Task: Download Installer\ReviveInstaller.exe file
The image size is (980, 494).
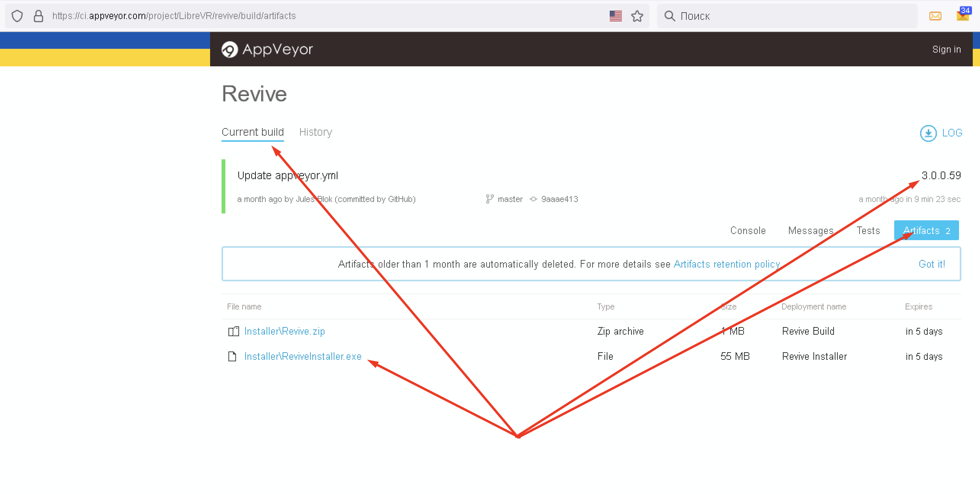Action: 303,356
